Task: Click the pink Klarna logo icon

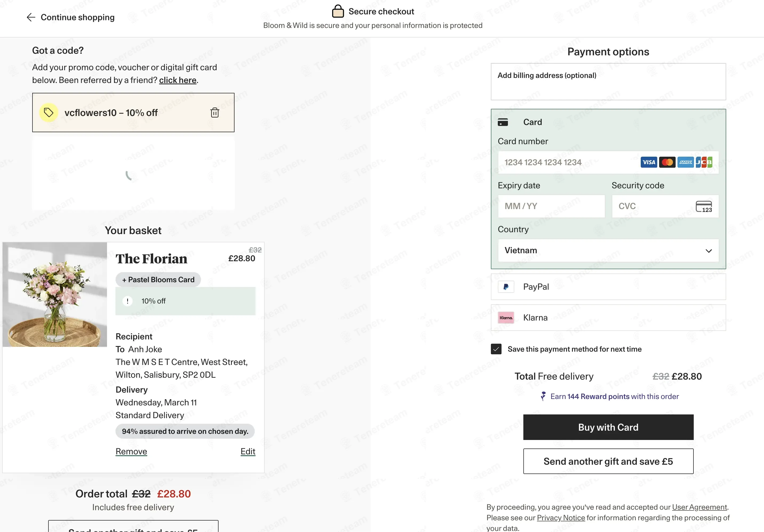Action: [x=506, y=318]
